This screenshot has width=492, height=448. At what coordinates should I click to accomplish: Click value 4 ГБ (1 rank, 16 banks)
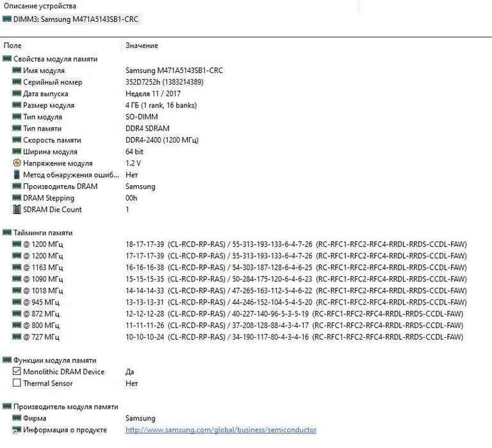point(161,106)
